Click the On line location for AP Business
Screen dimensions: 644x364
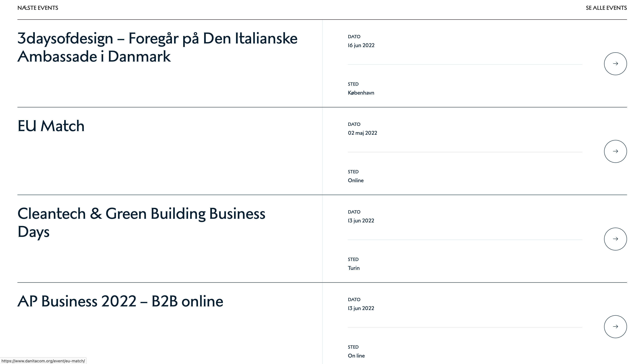tap(356, 356)
